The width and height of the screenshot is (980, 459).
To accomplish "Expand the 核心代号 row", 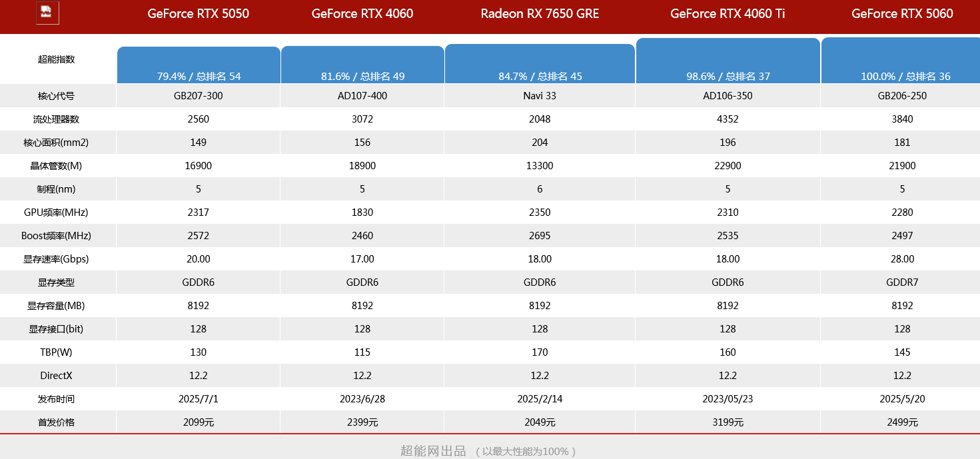I will point(58,95).
